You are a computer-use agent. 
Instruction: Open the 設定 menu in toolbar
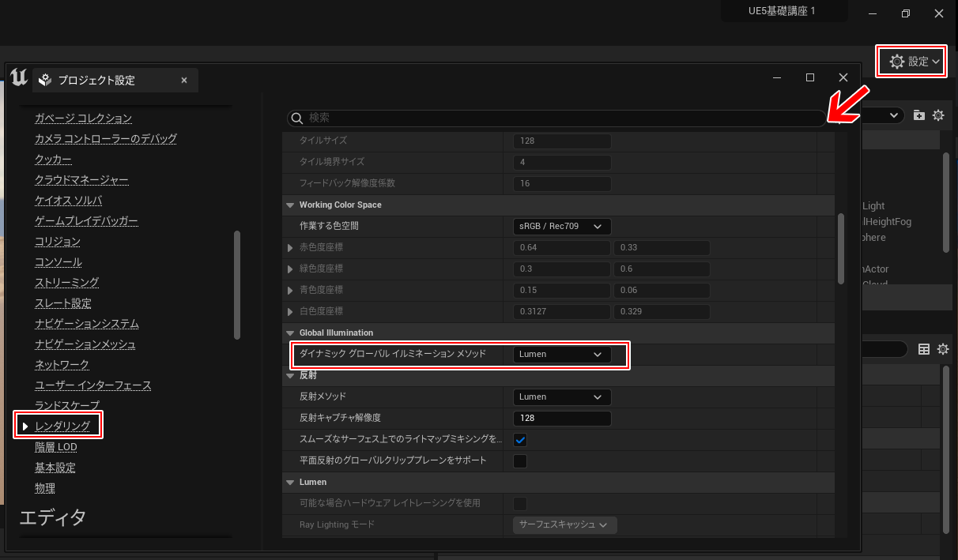pyautogui.click(x=911, y=62)
